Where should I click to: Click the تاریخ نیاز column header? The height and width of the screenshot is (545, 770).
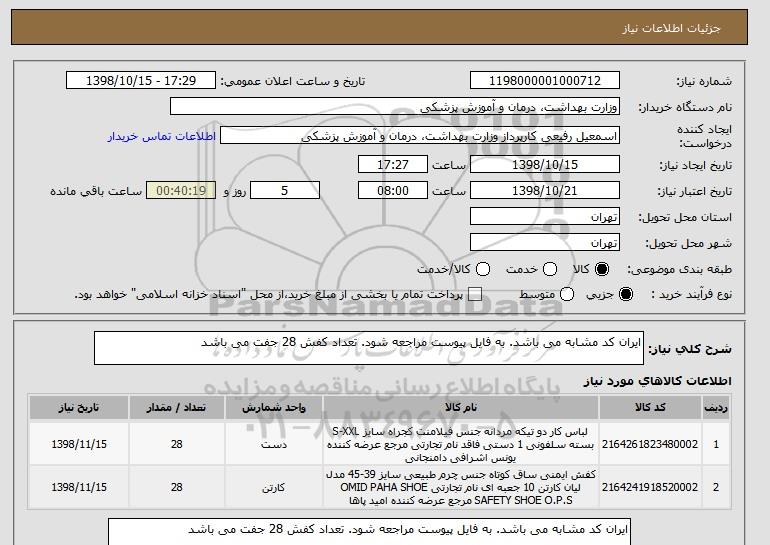pyautogui.click(x=79, y=408)
